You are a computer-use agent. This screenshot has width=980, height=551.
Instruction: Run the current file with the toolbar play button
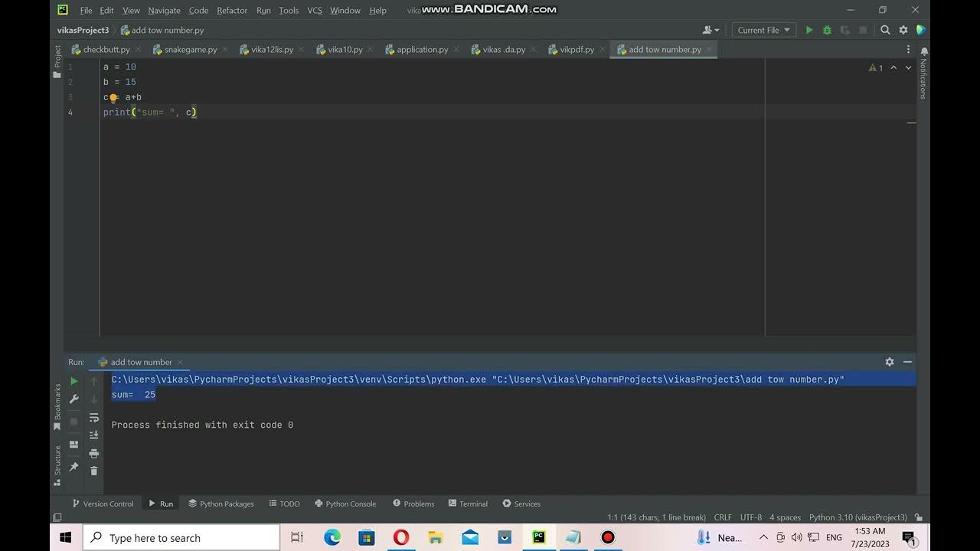coord(809,30)
